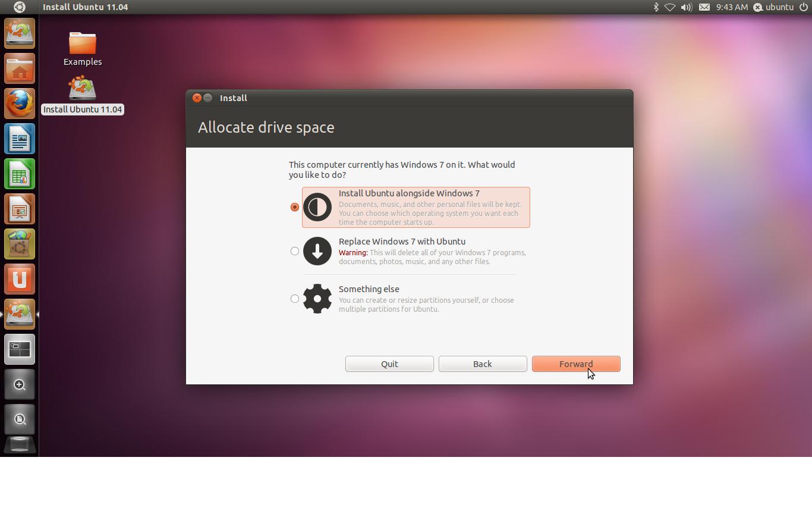Viewport: 812px width, 523px height.
Task: Open the Bluetooth indicator menu
Action: pos(656,7)
